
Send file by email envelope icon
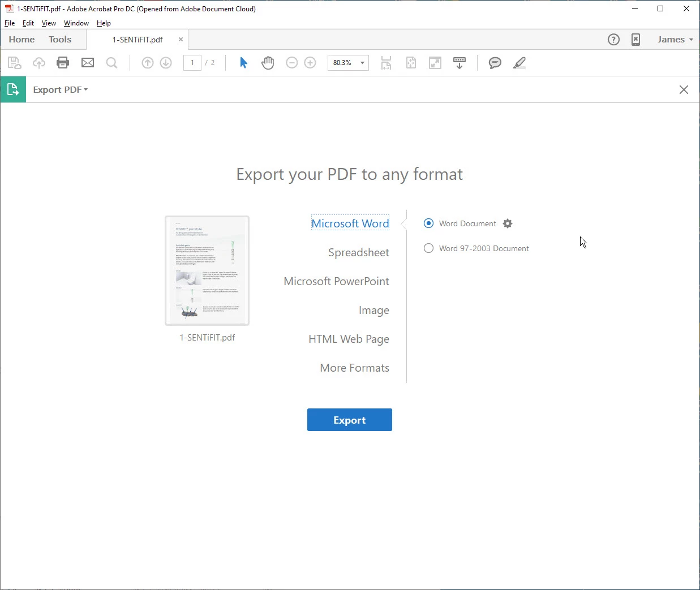pyautogui.click(x=88, y=63)
